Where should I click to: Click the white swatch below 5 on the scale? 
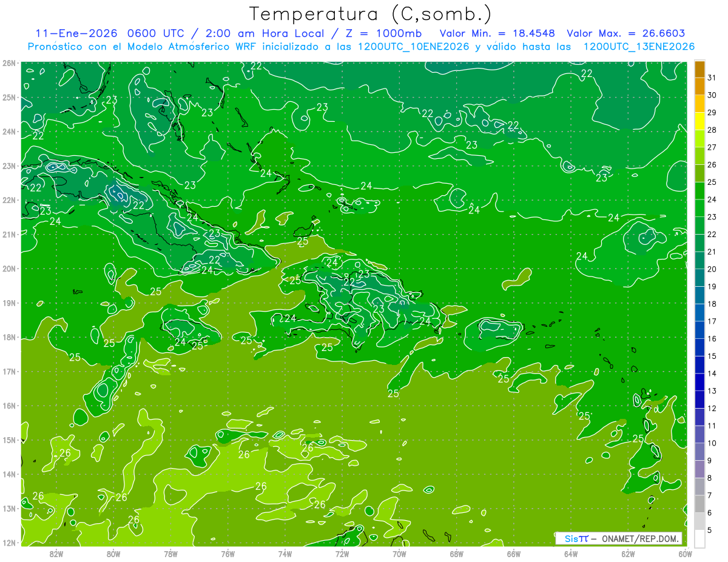point(699,538)
